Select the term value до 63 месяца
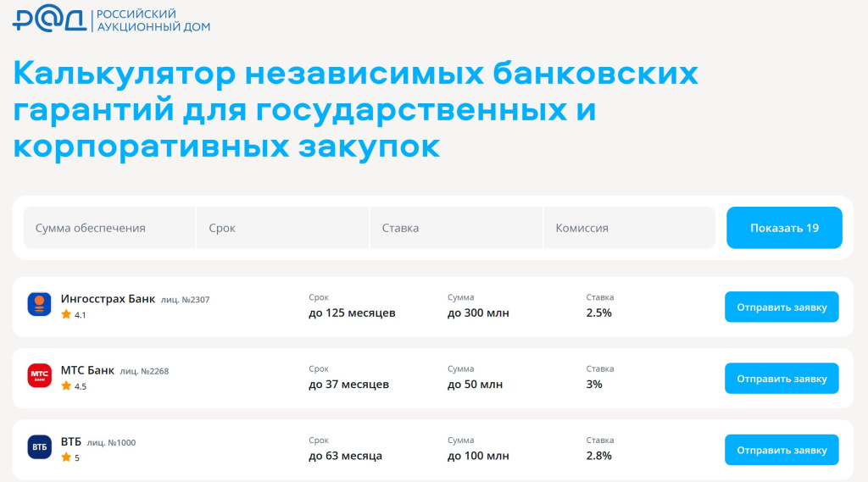The height and width of the screenshot is (482, 868). [x=346, y=456]
